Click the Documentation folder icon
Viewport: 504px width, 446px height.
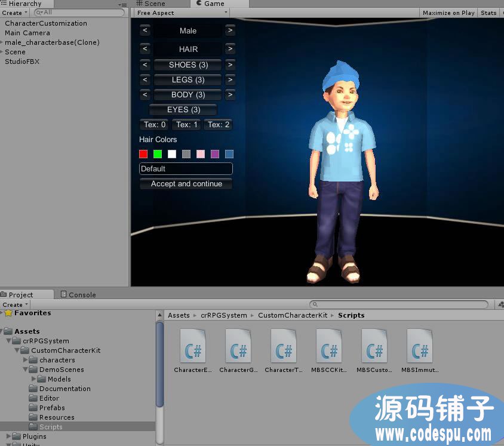point(33,389)
